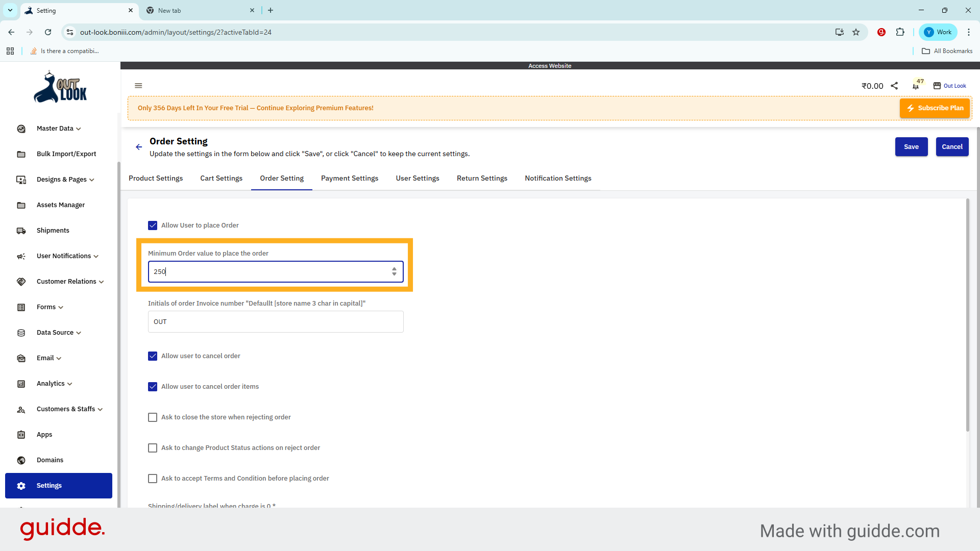Image resolution: width=980 pixels, height=551 pixels.
Task: Click the Email envelope icon
Action: coord(21,358)
